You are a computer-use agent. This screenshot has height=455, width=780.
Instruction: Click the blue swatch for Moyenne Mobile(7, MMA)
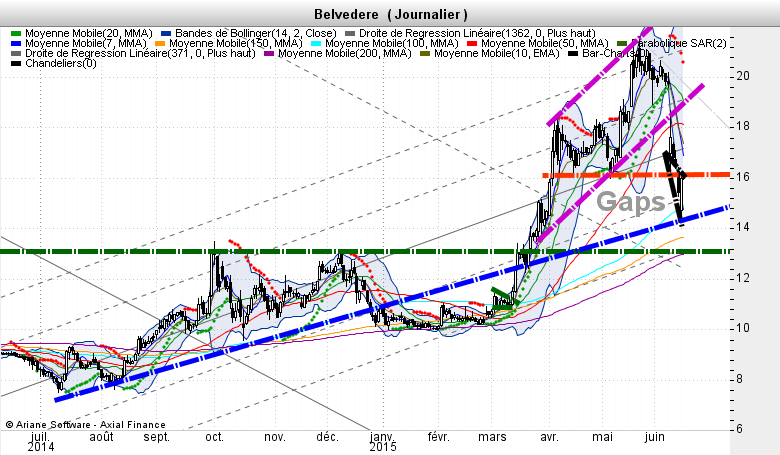pyautogui.click(x=16, y=43)
